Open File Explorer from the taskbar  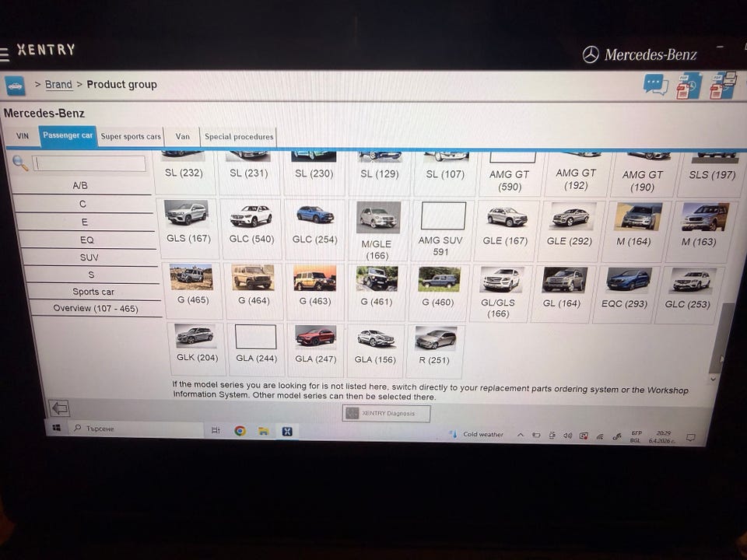click(x=264, y=431)
